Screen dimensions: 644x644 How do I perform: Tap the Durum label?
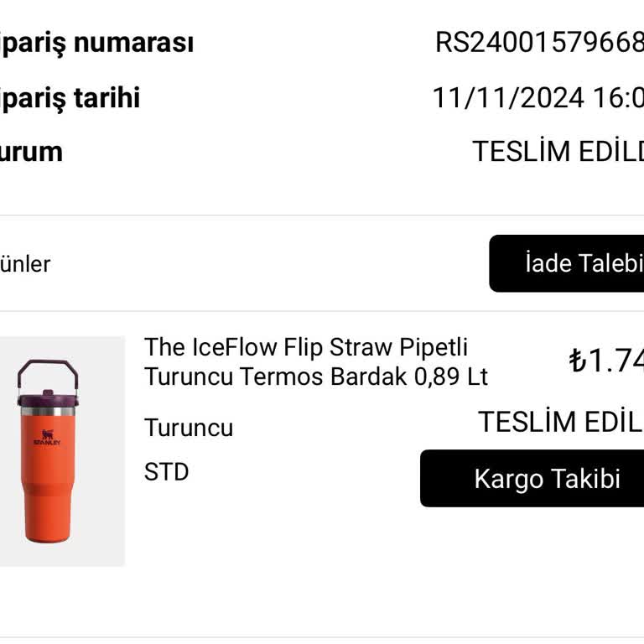(x=31, y=152)
